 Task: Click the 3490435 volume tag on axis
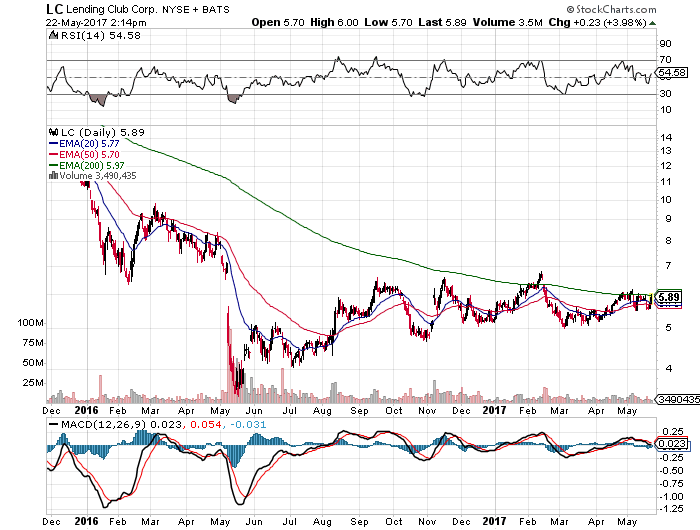(x=678, y=399)
